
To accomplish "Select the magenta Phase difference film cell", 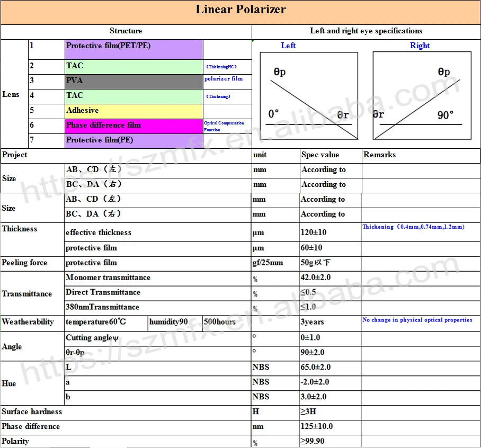I will (133, 126).
